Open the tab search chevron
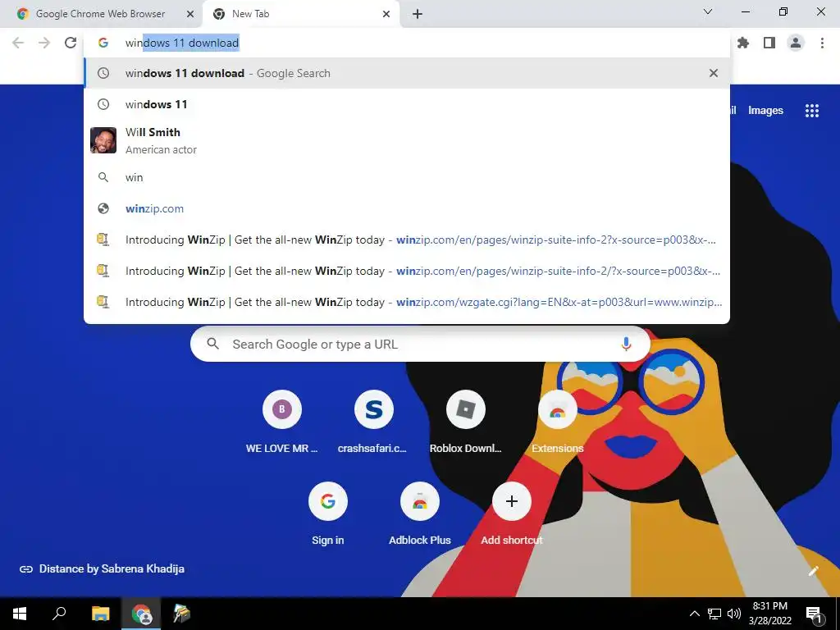840x630 pixels. pos(708,11)
